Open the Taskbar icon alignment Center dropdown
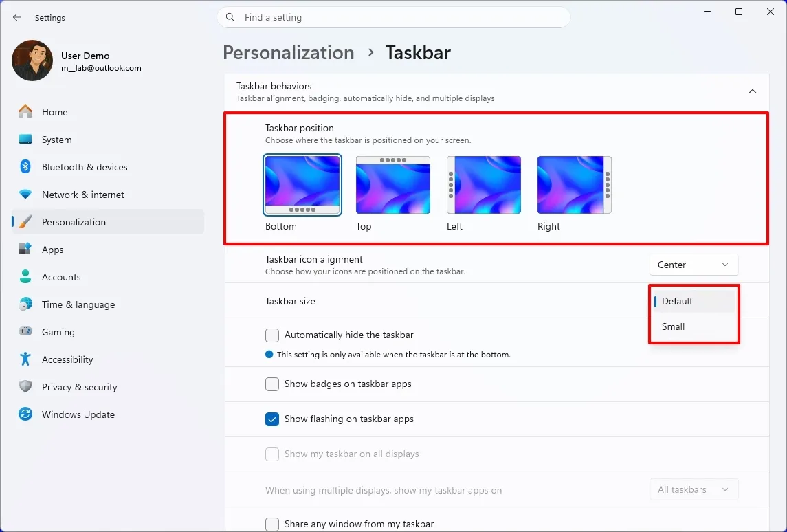This screenshot has height=532, width=787. click(694, 265)
